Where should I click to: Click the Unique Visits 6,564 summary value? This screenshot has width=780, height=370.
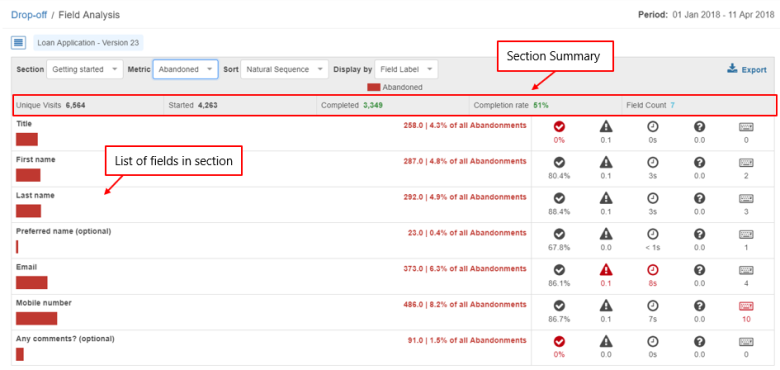(x=52, y=105)
